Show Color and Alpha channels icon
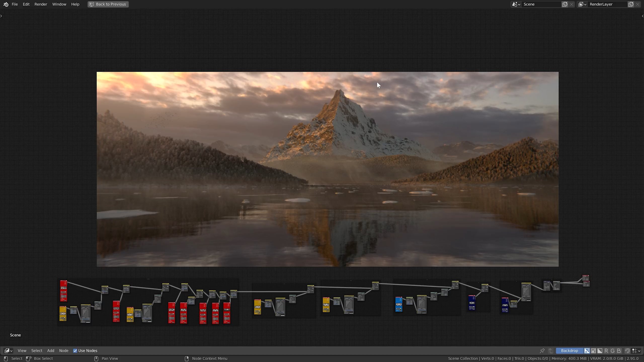 [587, 351]
